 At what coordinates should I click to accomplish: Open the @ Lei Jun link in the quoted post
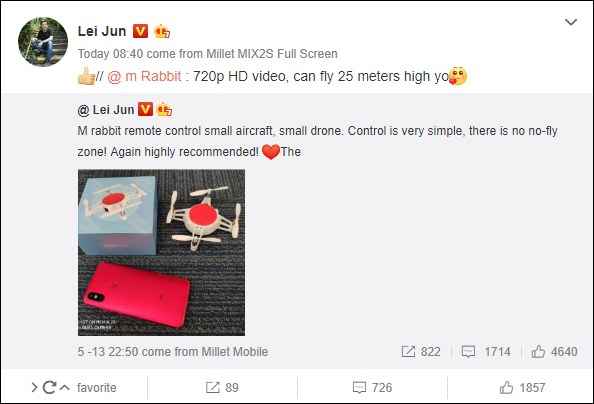[106, 110]
